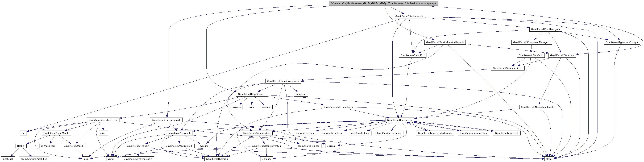Click the GaudiKernel/GaudiException.h node
The height and width of the screenshot is (162, 644).
[283, 81]
